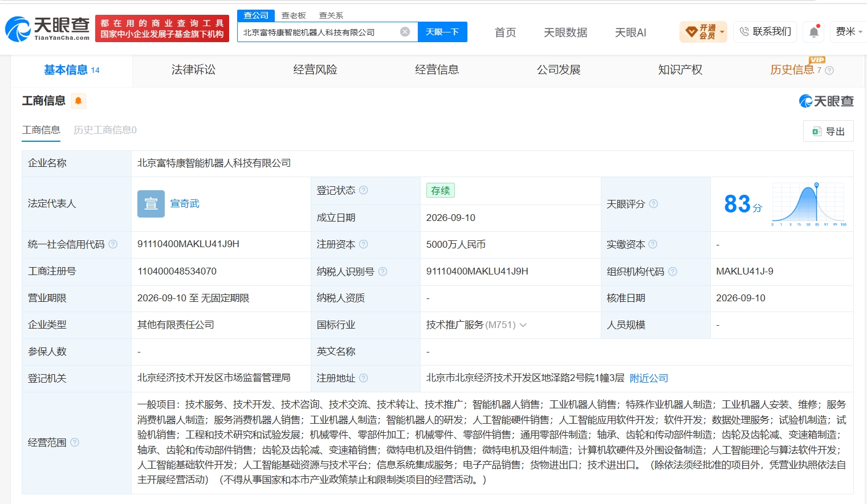Click the 83分 score value
The width and height of the screenshot is (867, 504).
(743, 204)
